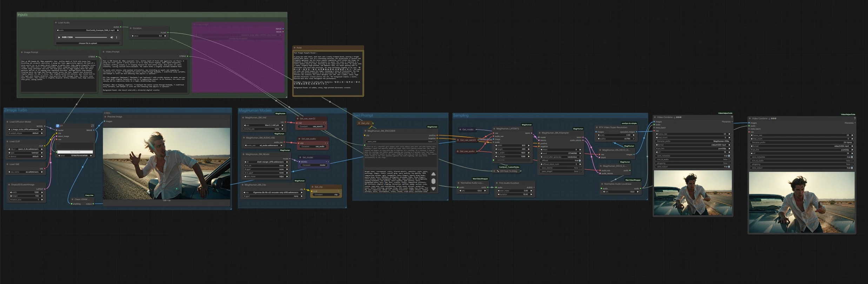Collapse the CR Float To Integer node

point(494,171)
